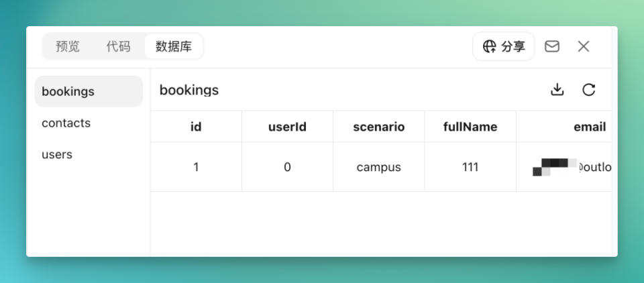Click the download table data icon

pyautogui.click(x=557, y=90)
